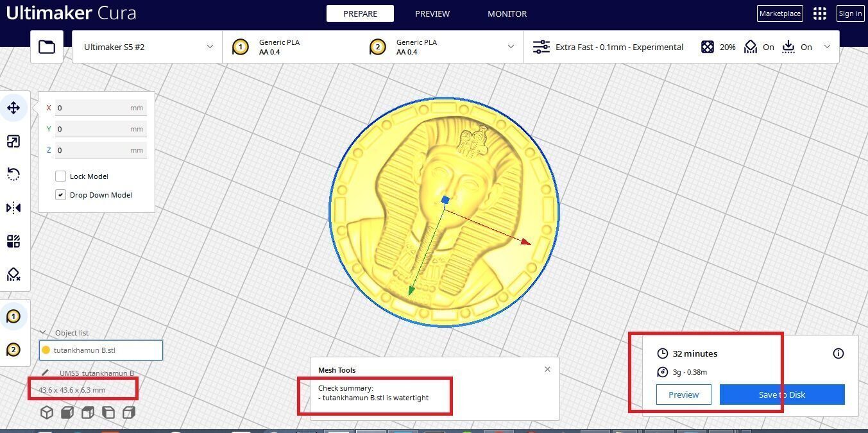The width and height of the screenshot is (868, 433).
Task: Switch to left side view cube
Action: point(108,412)
